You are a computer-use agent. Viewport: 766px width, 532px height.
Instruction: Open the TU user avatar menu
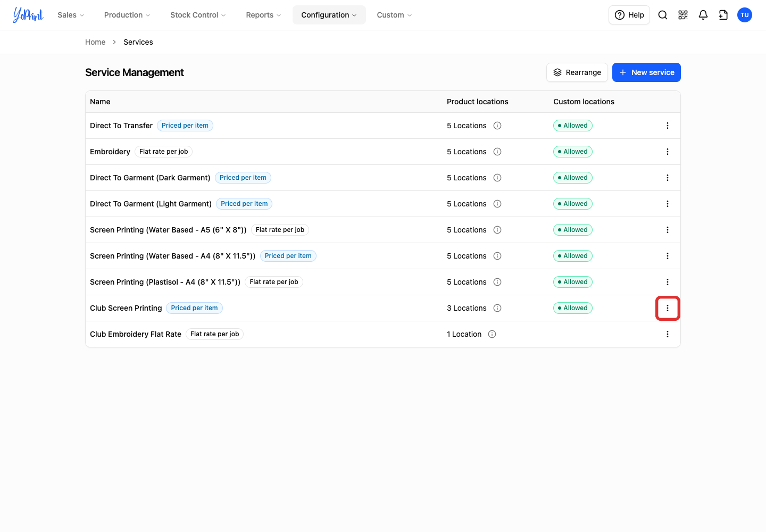[745, 15]
